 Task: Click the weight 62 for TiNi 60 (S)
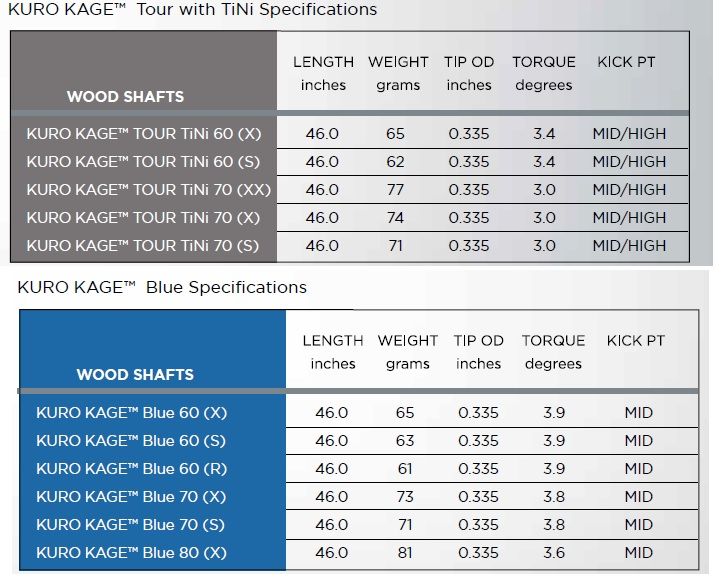coord(395,162)
